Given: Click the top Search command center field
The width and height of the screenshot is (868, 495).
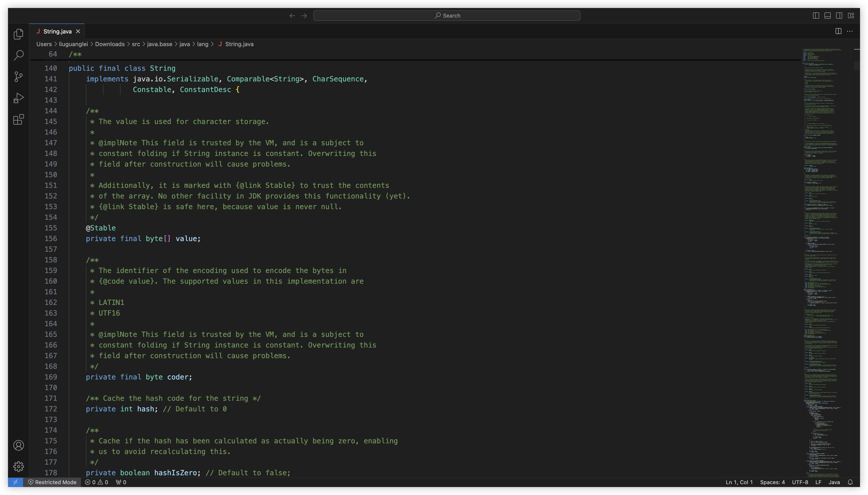Looking at the screenshot, I should pos(447,16).
